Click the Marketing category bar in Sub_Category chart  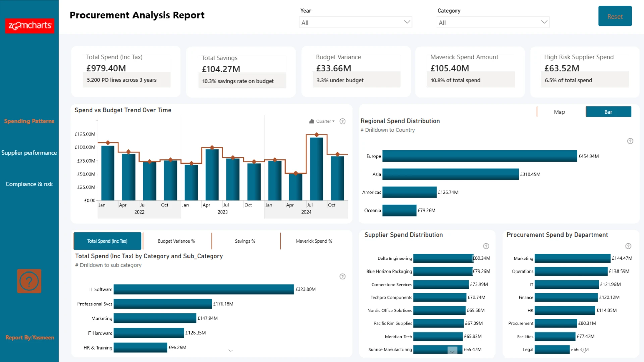(155, 318)
